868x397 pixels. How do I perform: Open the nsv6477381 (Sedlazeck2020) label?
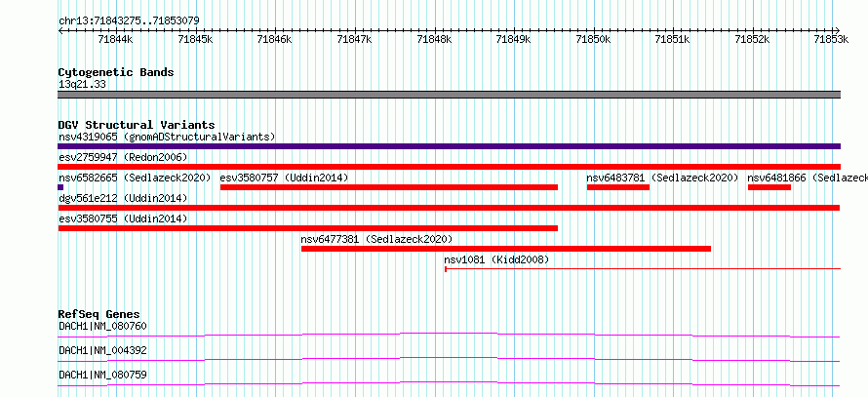(377, 239)
